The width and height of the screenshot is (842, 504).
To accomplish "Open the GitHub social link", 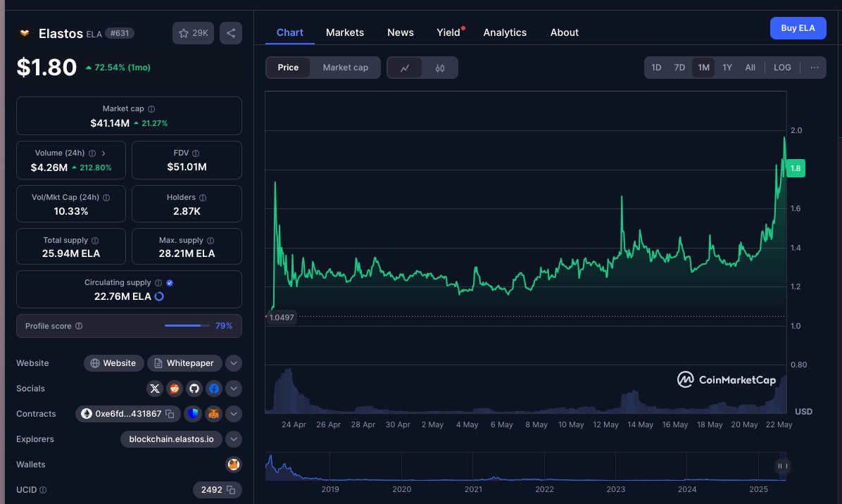I will click(x=194, y=389).
